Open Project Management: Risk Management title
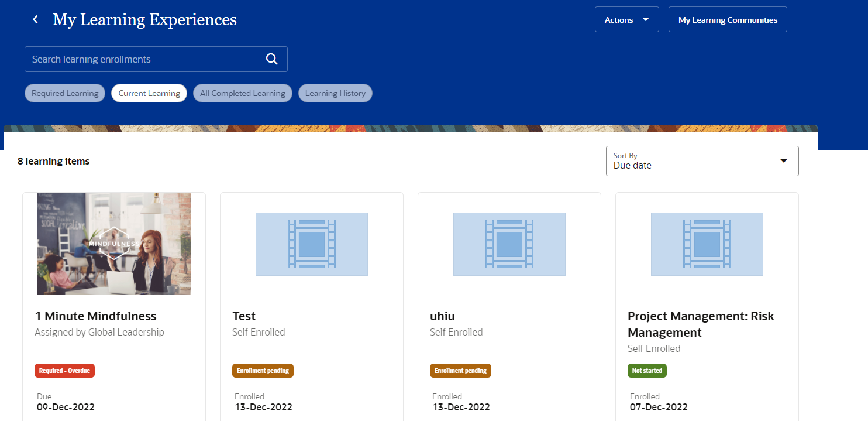Screen dimensions: 868x421 (x=701, y=324)
